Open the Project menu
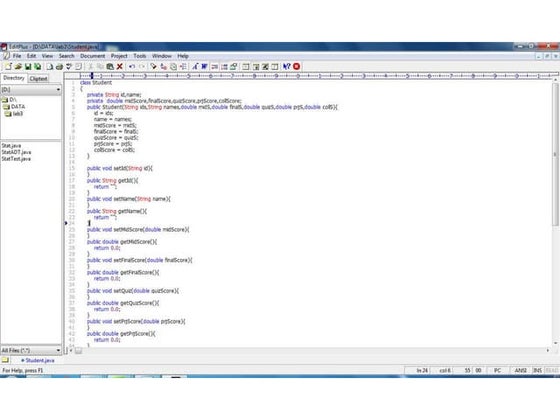Image resolution: width=560 pixels, height=420 pixels. coord(119,56)
